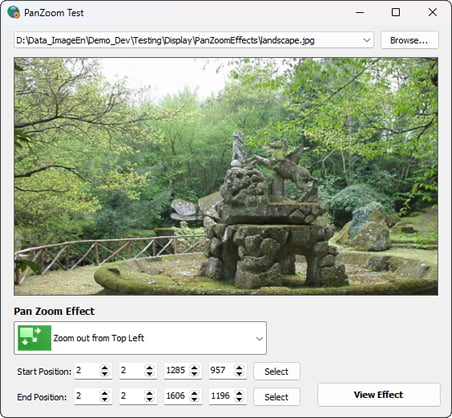Expand the Pan Zoom Effect dropdown chevron

point(259,339)
